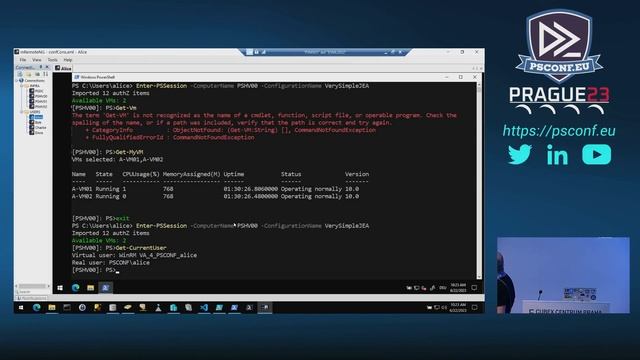The height and width of the screenshot is (360, 640).
Task: Open Visual Studio Code on host taskbar
Action: tap(204, 307)
